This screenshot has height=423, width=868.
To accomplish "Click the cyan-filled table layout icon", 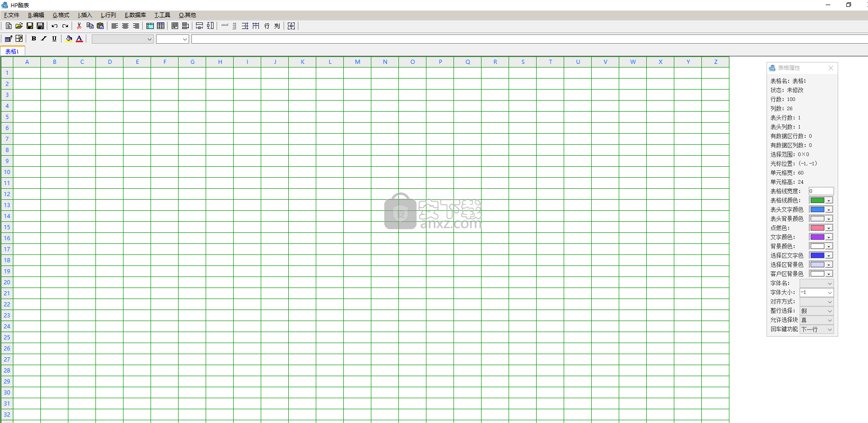I will 150,26.
